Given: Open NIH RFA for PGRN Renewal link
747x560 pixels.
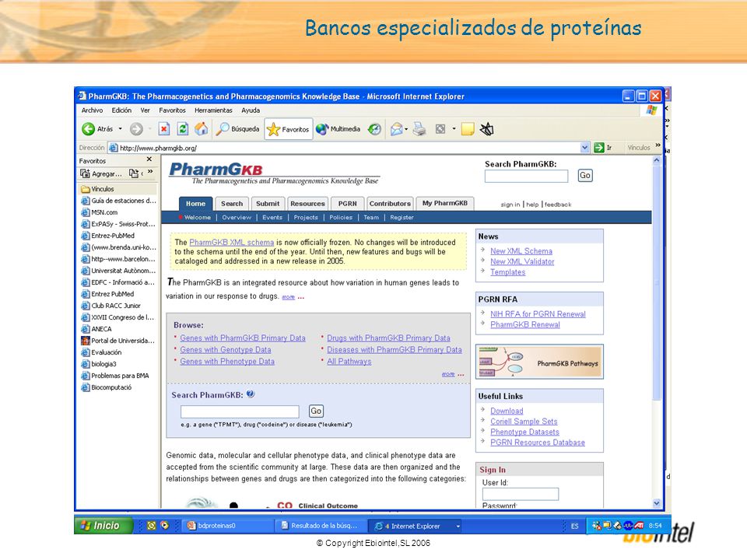Looking at the screenshot, I should click(538, 314).
